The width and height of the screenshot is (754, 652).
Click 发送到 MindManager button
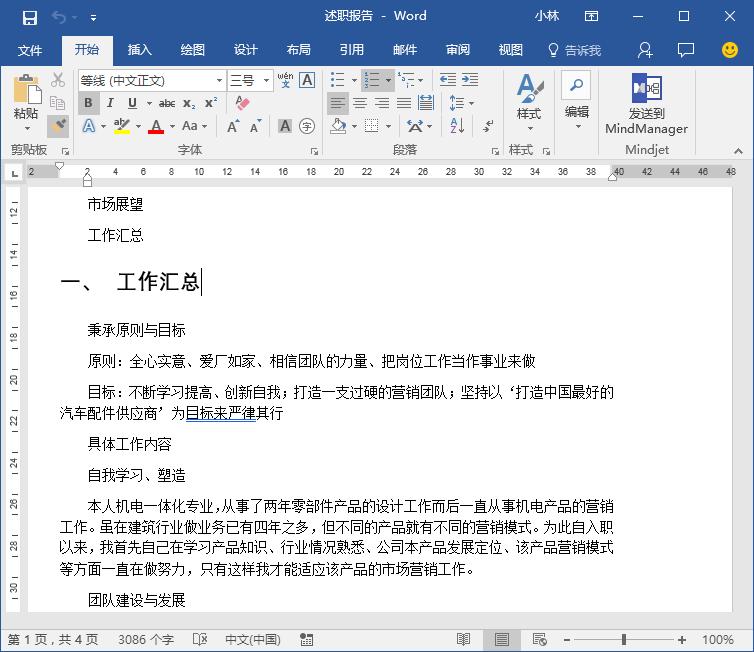point(646,104)
